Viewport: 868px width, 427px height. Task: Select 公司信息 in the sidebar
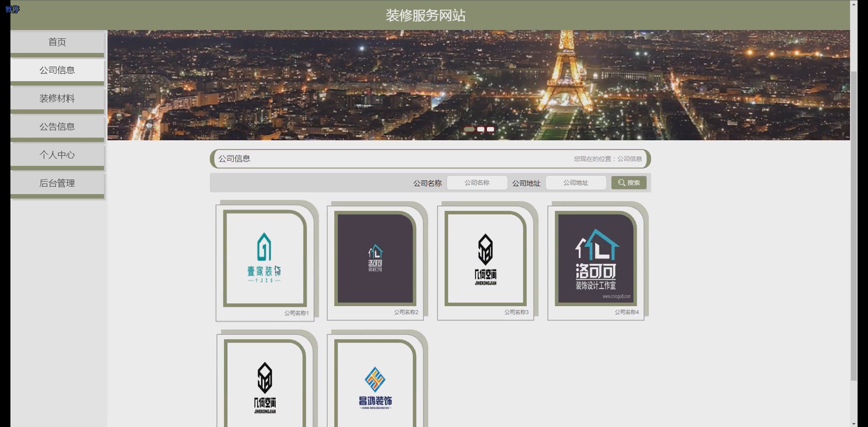(x=57, y=70)
